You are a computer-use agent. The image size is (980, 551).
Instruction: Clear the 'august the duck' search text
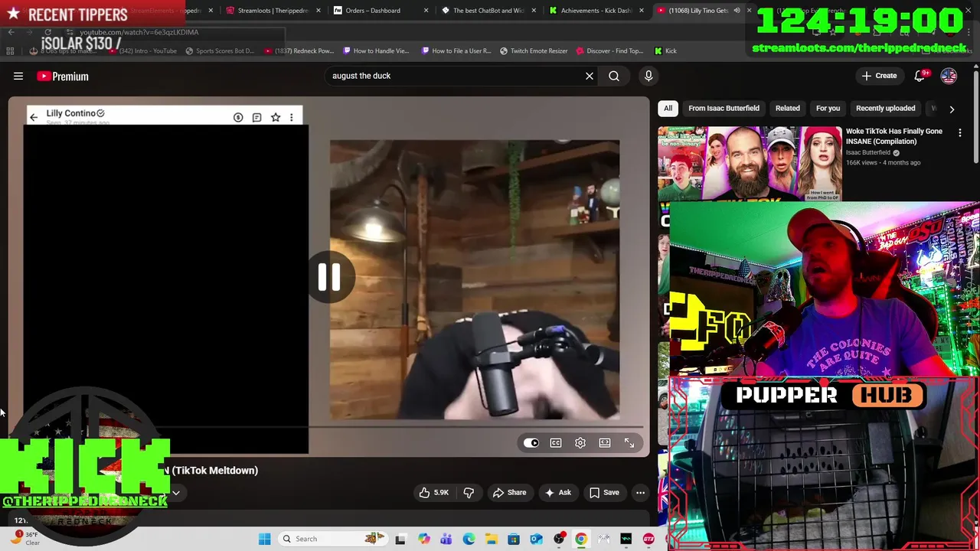[x=590, y=76]
